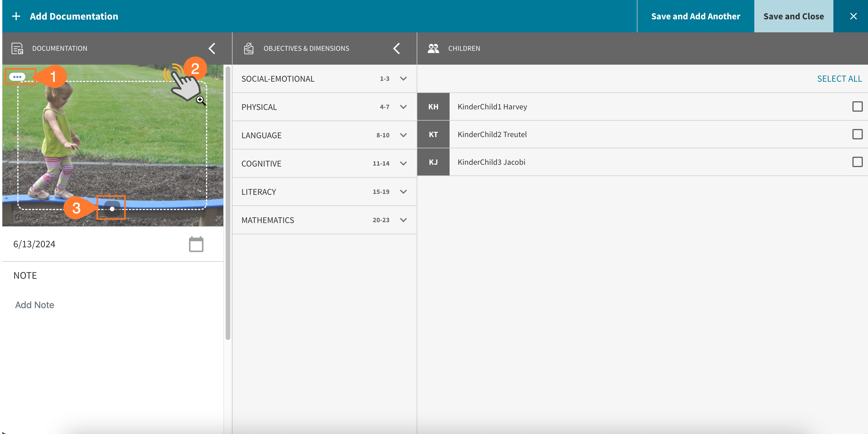Click the Documentation panel document icon
Image resolution: width=868 pixels, height=434 pixels.
tap(17, 48)
